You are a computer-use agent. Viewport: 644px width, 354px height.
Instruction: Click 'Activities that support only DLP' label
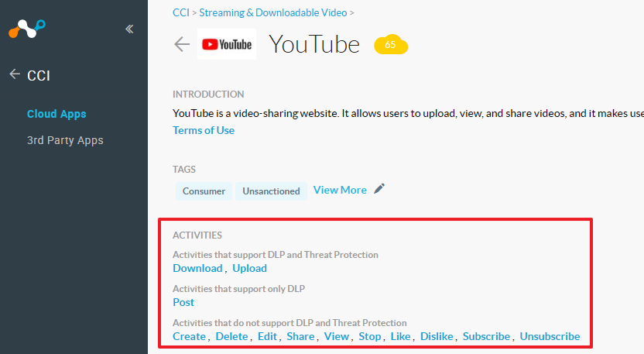pyautogui.click(x=238, y=289)
